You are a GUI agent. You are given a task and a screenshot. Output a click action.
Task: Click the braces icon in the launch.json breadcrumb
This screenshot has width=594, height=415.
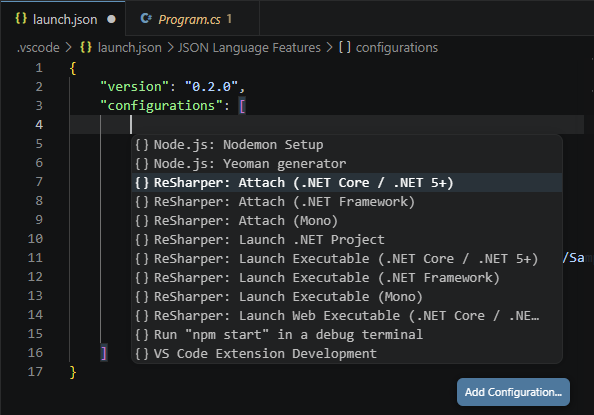(x=86, y=47)
